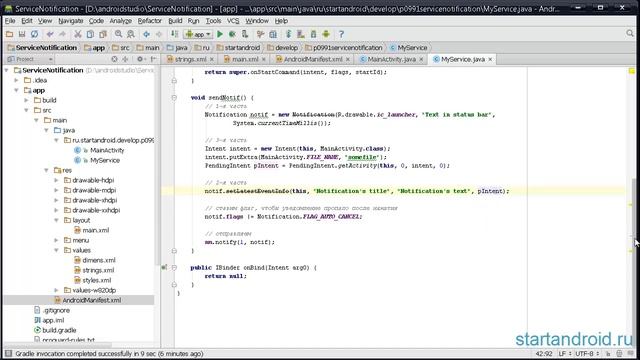Click the Save All toolbar icon
This screenshot has height=360, width=640.
[x=22, y=34]
